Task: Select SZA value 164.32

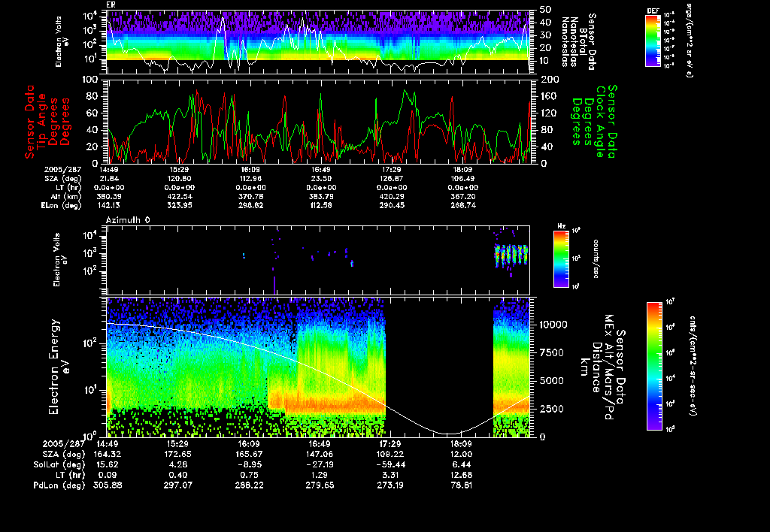Action: coord(107,455)
